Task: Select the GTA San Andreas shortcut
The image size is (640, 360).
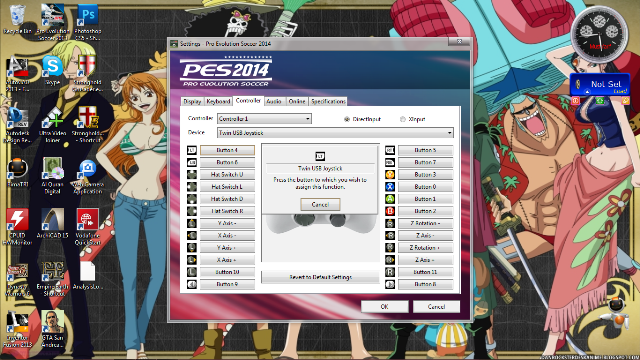Action: coord(52,329)
